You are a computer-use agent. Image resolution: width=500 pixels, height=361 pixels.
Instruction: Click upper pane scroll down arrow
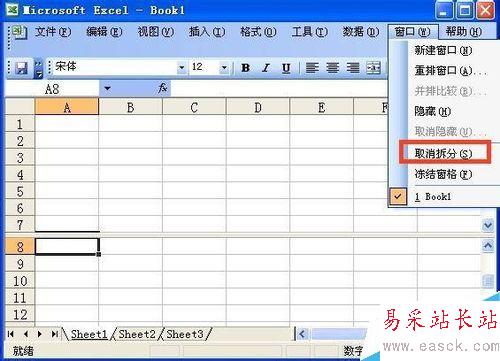pyautogui.click(x=488, y=226)
